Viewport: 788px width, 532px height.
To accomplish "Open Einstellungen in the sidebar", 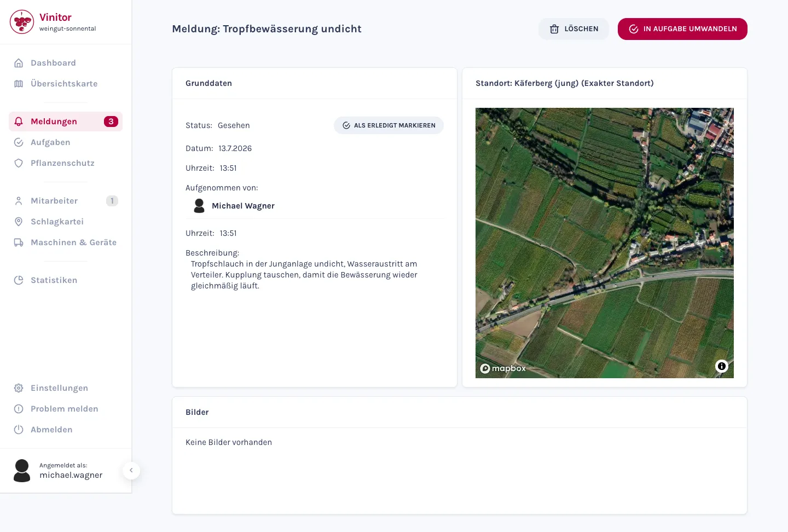I will click(x=66, y=388).
